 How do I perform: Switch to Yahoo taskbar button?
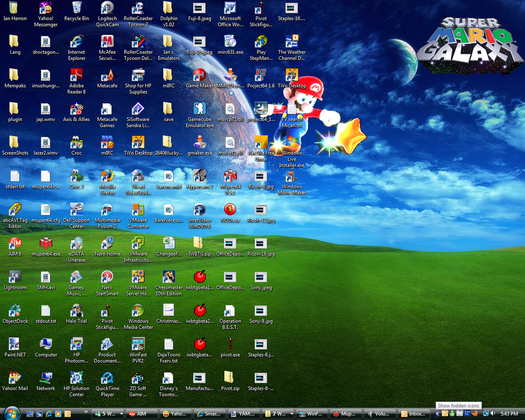176,414
